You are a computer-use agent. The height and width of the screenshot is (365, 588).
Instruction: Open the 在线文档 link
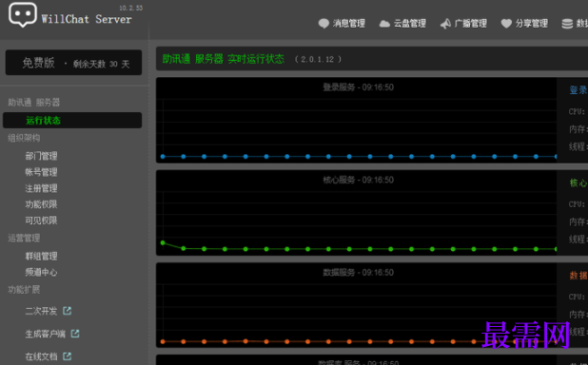point(41,356)
